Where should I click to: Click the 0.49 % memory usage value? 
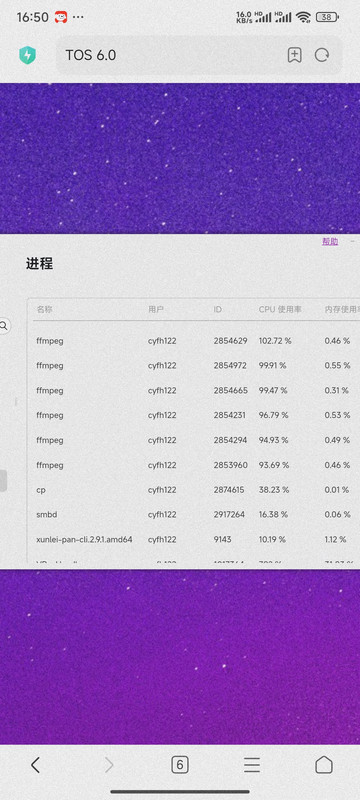click(x=338, y=440)
